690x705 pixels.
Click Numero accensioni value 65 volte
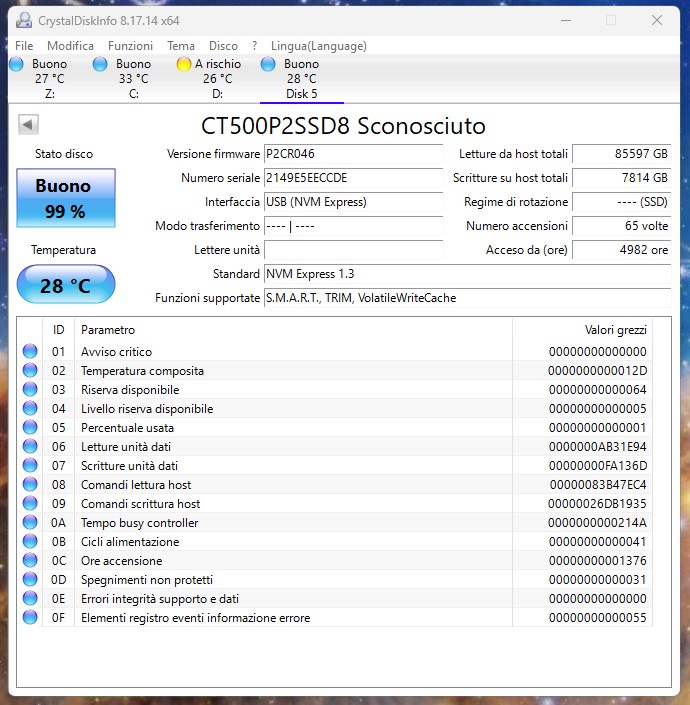coord(622,226)
